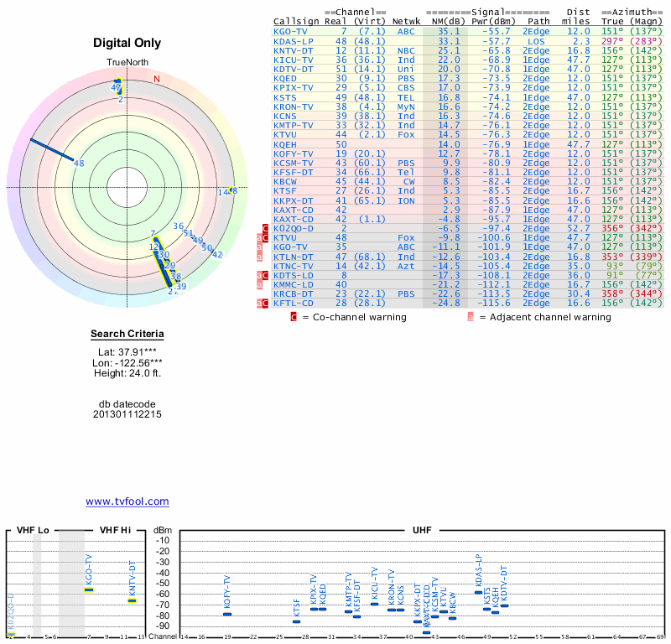Click the KNTV-DT bar in VHF Hi chart

coord(132,600)
